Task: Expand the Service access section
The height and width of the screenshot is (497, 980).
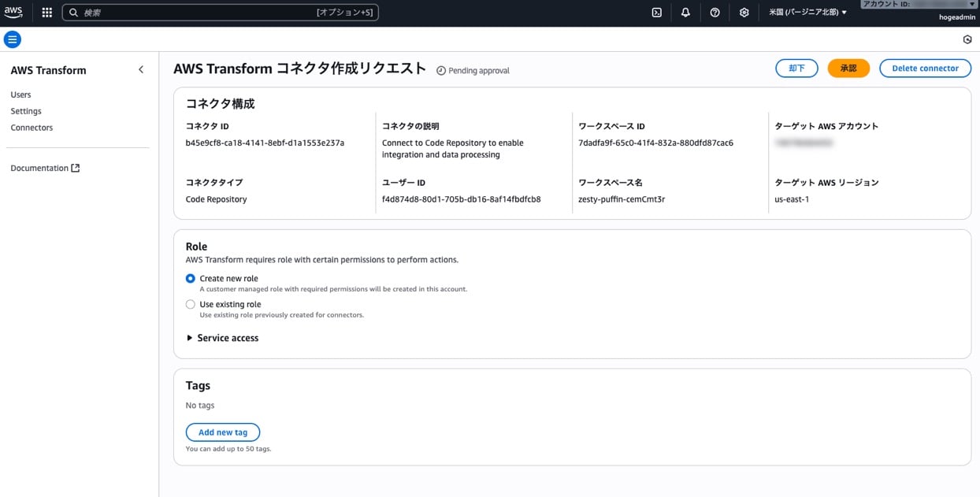Action: (x=223, y=338)
